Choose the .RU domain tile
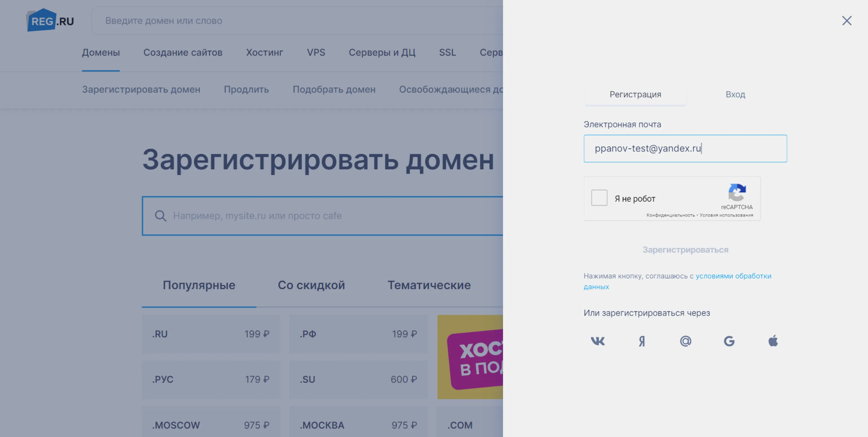This screenshot has width=868, height=437. 211,334
